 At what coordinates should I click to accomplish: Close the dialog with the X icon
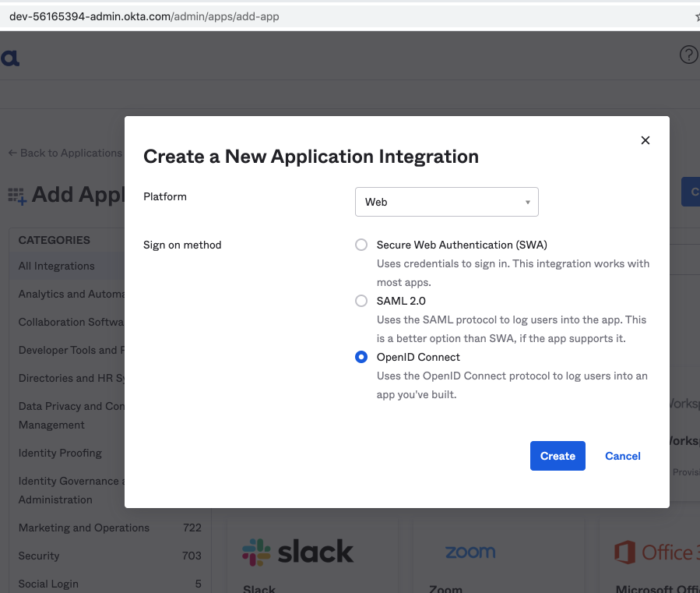(645, 140)
